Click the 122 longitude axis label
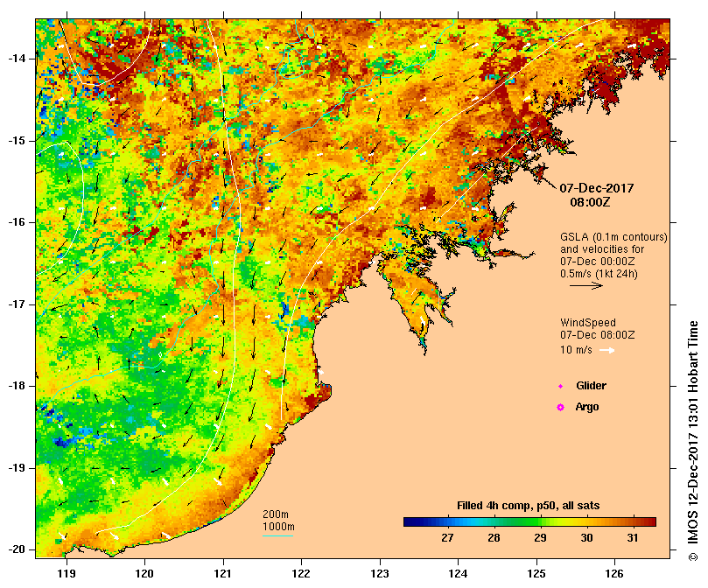The height and width of the screenshot is (588, 708). (301, 574)
